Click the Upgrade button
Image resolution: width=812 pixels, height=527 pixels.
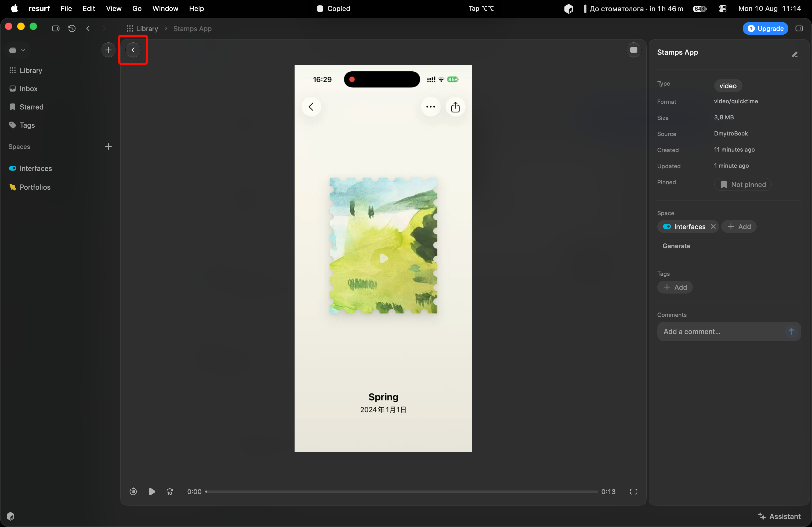(x=765, y=29)
